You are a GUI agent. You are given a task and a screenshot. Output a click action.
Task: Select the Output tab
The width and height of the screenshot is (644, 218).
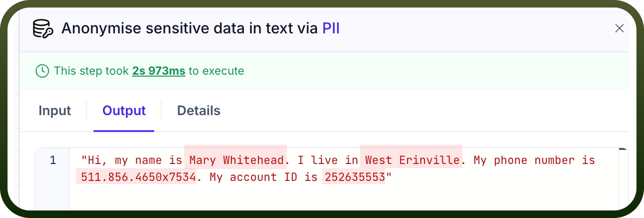[124, 111]
